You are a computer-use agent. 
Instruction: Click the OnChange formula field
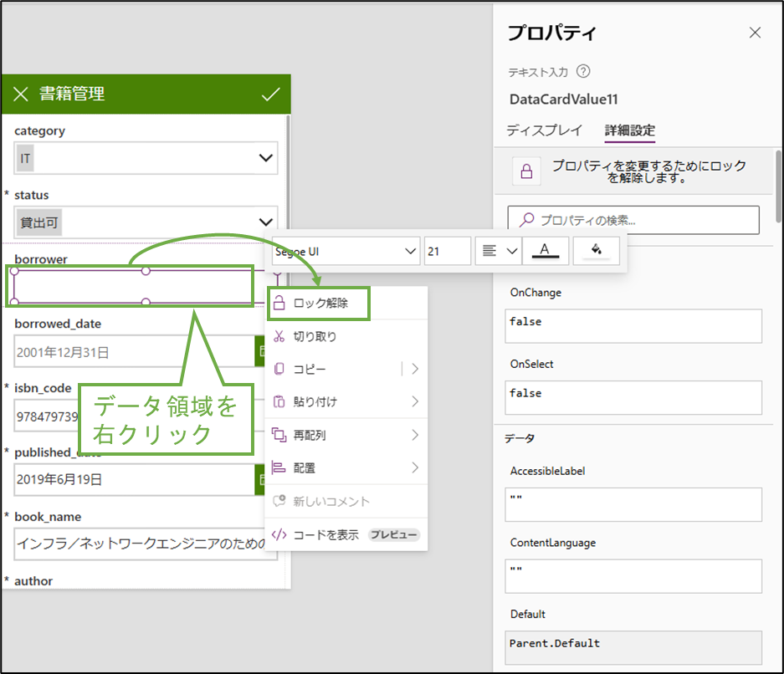pos(633,326)
